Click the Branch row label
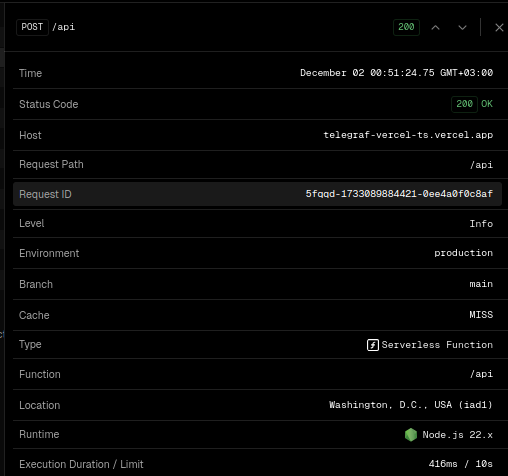Viewport: 508px width, 476px height. (36, 284)
